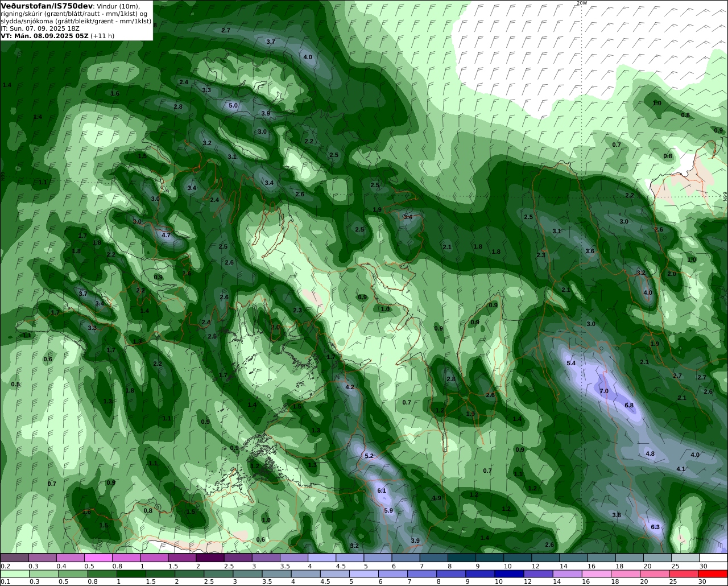
Task: Click the 0.2 label under the legend
Action: pyautogui.click(x=5, y=566)
